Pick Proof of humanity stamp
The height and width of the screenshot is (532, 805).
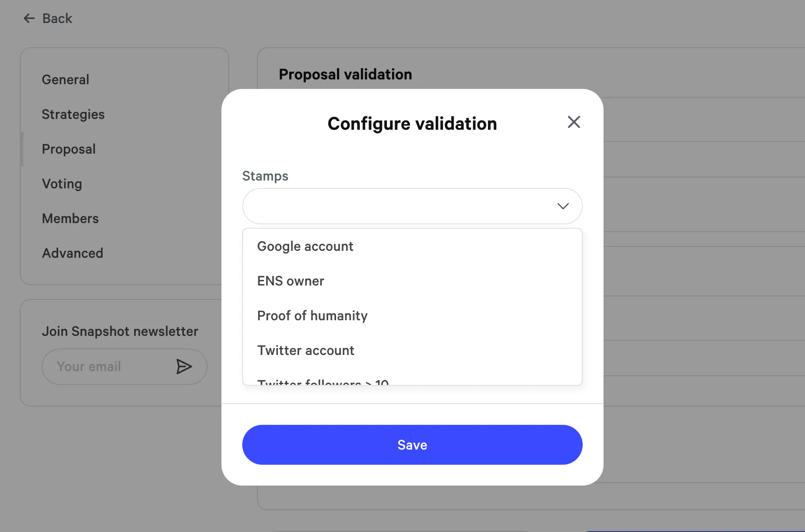click(312, 316)
